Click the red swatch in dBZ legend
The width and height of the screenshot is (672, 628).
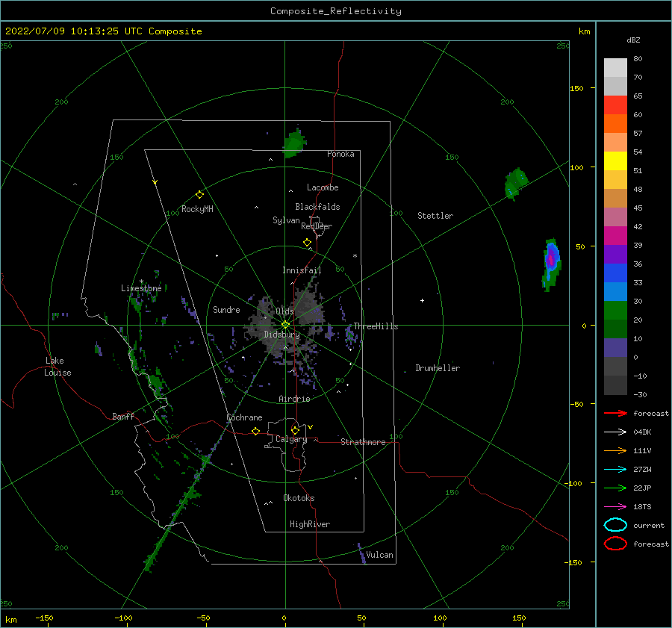615,105
